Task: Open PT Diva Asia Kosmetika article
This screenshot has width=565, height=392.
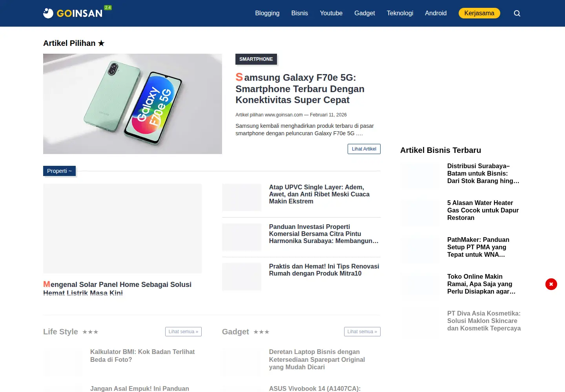Action: point(484,321)
